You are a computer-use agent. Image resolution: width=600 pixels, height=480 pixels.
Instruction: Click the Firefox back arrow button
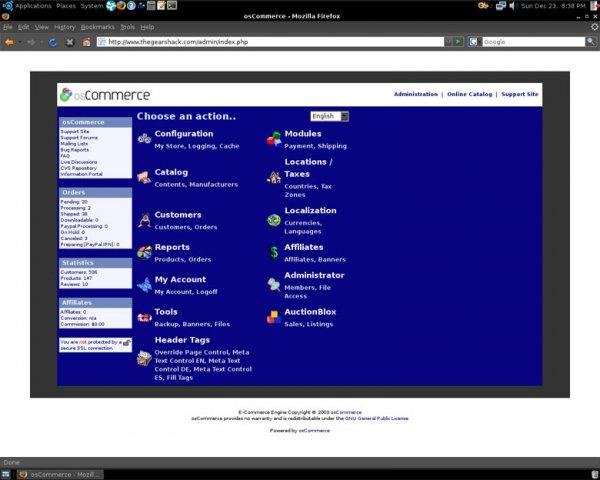(9, 42)
